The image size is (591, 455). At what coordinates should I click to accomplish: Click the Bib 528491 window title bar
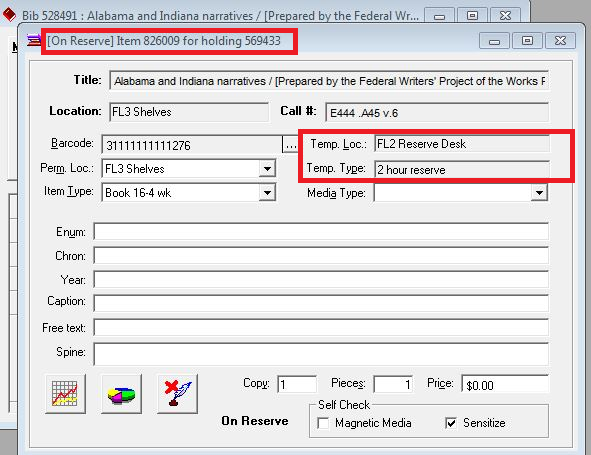point(220,16)
